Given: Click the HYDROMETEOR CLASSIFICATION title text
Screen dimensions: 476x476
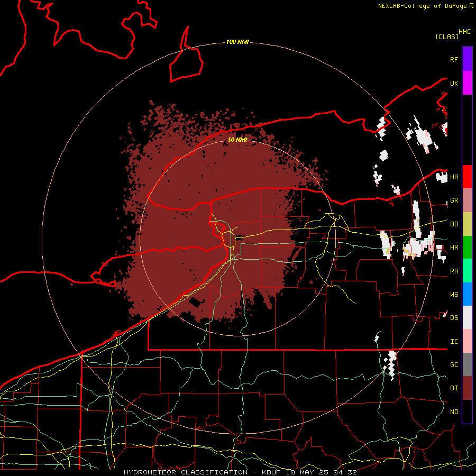Looking at the screenshot, I should click(186, 472).
